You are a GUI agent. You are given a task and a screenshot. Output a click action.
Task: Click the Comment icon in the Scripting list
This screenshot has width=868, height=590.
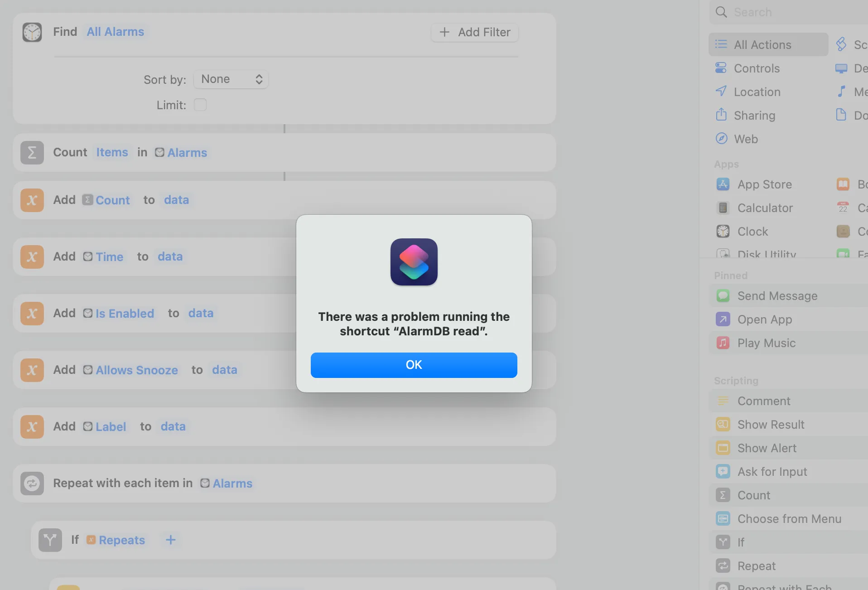click(x=723, y=401)
